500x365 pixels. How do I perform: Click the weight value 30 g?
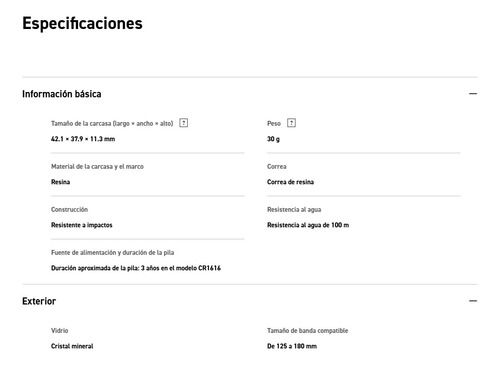[273, 139]
